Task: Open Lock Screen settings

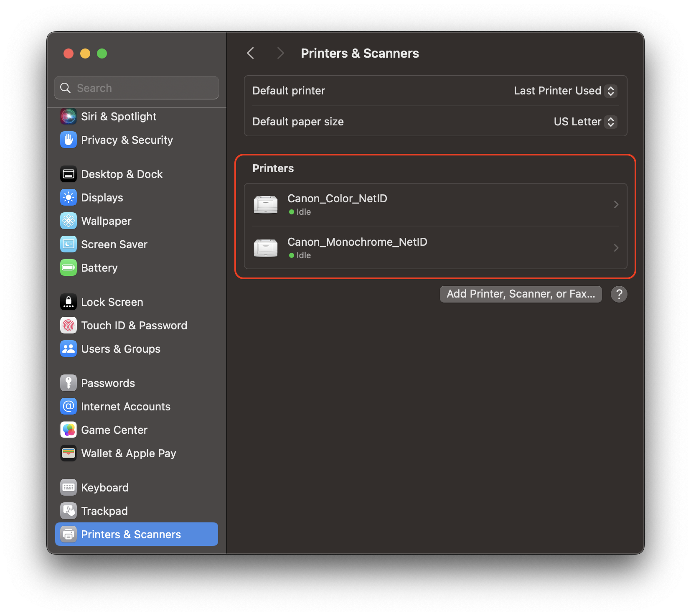Action: click(x=112, y=302)
